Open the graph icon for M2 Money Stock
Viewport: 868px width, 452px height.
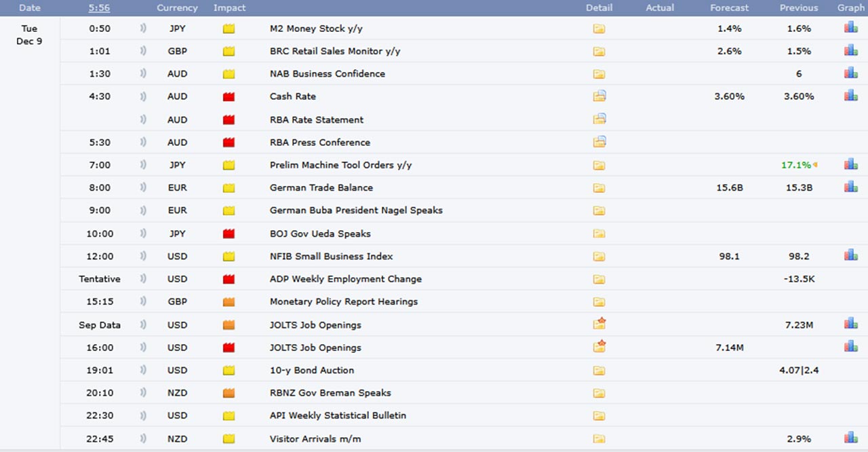(x=850, y=28)
